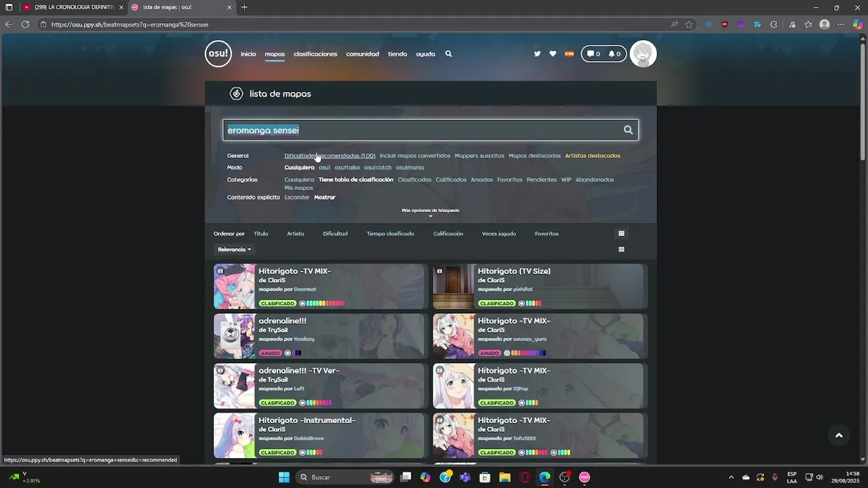
Task: Open the ayuda navigation menu
Action: pos(425,54)
